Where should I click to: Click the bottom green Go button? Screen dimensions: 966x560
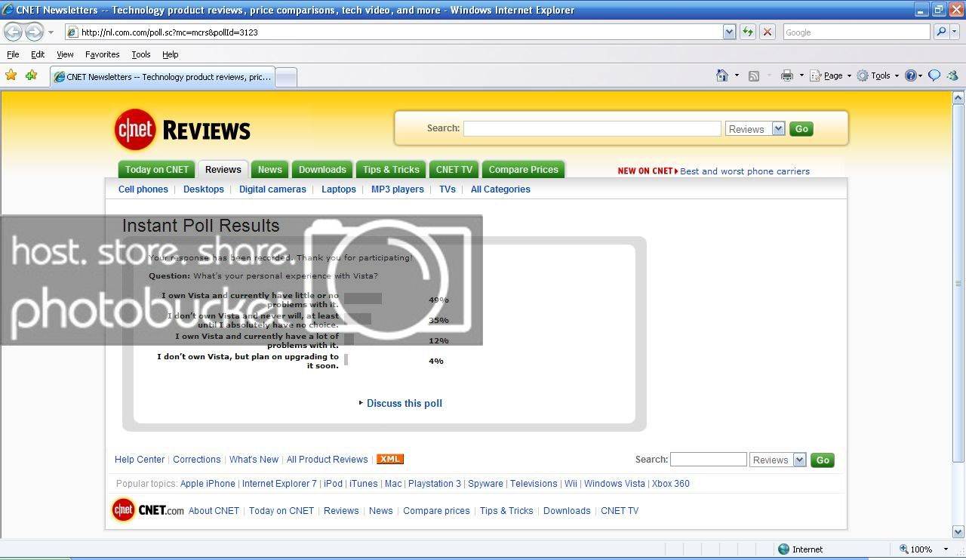pyautogui.click(x=823, y=460)
